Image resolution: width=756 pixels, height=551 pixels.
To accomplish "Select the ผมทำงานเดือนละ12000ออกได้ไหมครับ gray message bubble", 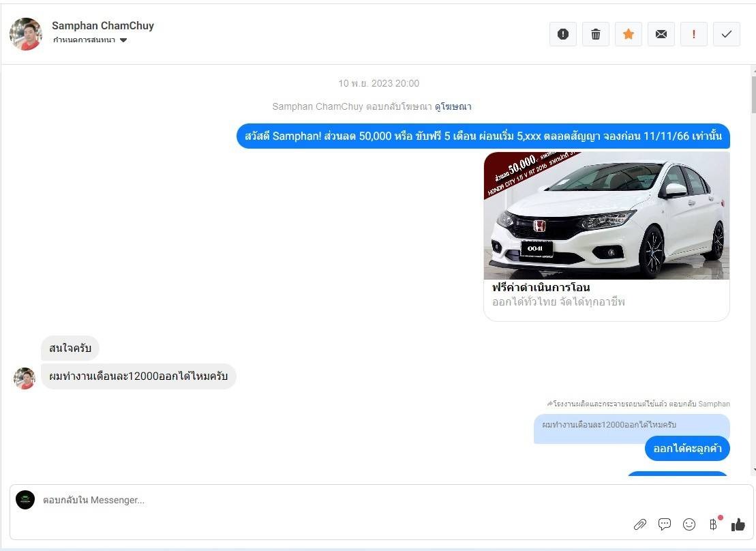I will [138, 376].
